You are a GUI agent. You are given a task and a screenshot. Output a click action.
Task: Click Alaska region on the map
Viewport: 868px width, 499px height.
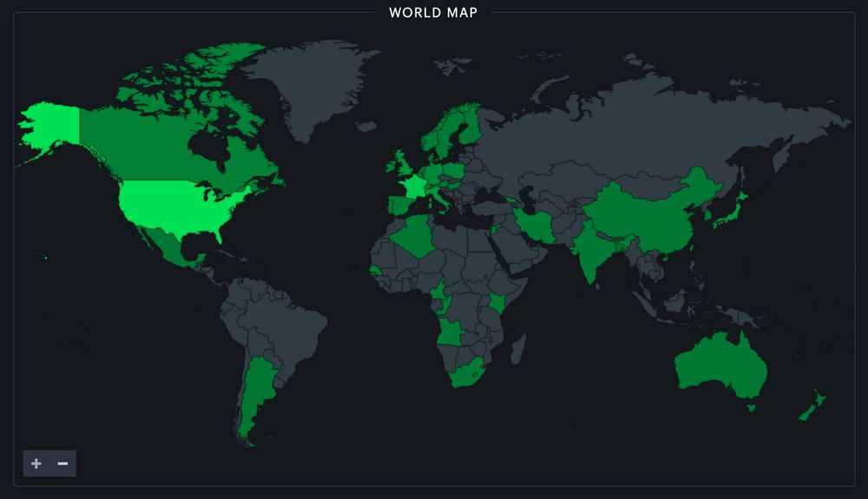(53, 128)
